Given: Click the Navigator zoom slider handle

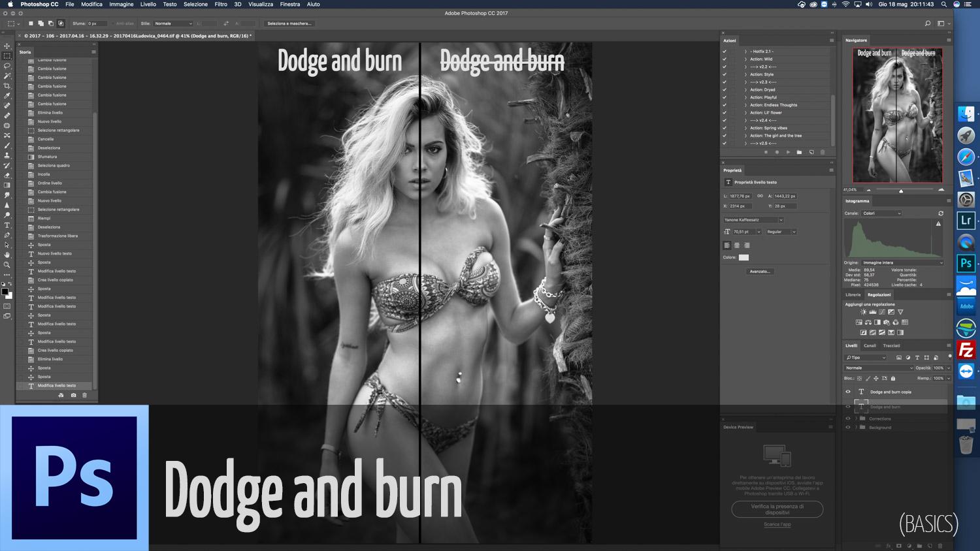Looking at the screenshot, I should 901,191.
